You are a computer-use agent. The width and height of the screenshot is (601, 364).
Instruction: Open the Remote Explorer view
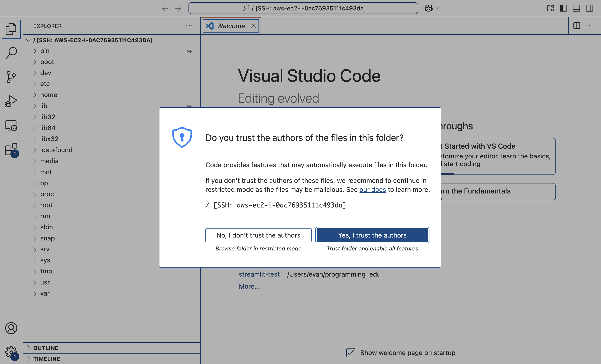(x=11, y=125)
